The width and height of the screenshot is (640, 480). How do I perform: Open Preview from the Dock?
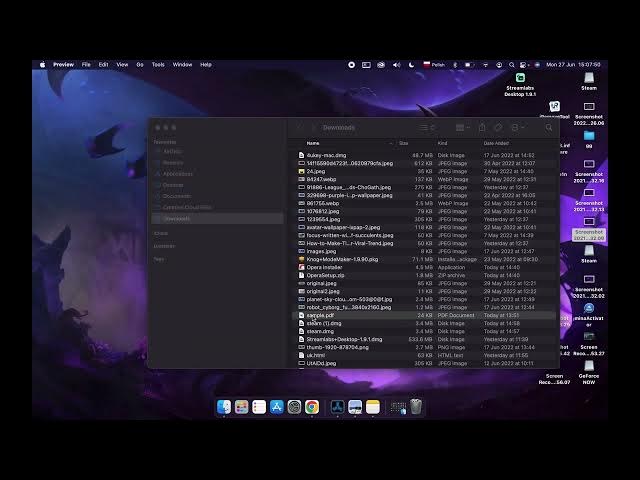tap(355, 407)
